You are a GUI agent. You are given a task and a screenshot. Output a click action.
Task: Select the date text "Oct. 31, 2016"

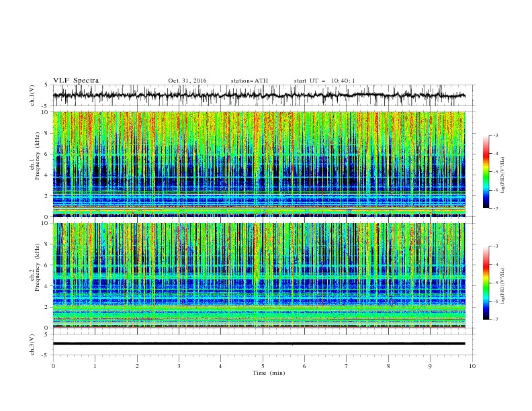click(187, 81)
